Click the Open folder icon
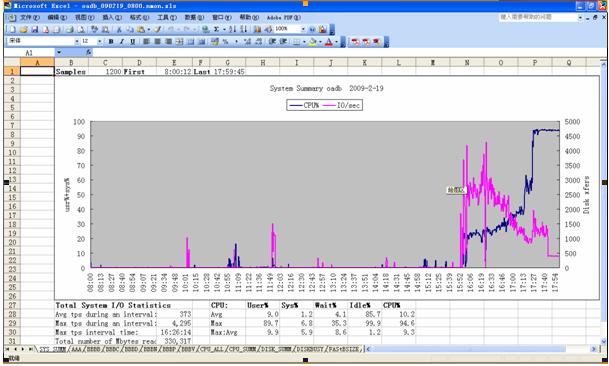 [x=24, y=30]
